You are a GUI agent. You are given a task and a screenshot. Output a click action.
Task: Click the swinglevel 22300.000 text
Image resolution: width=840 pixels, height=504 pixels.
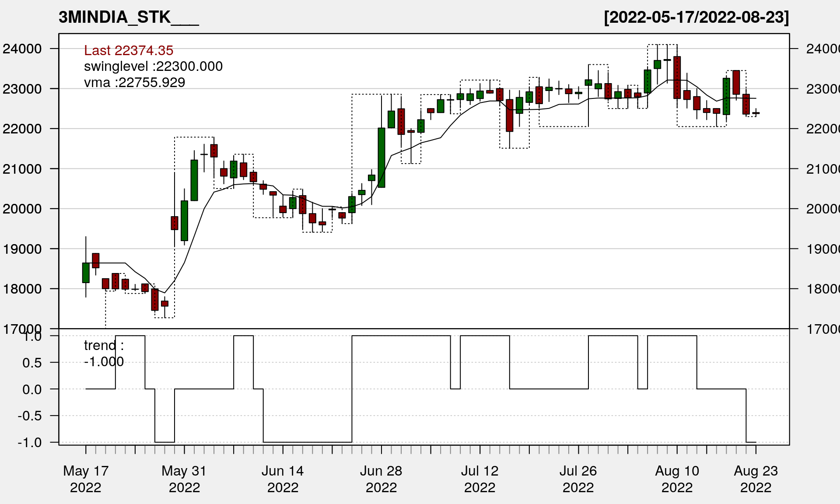(x=153, y=66)
